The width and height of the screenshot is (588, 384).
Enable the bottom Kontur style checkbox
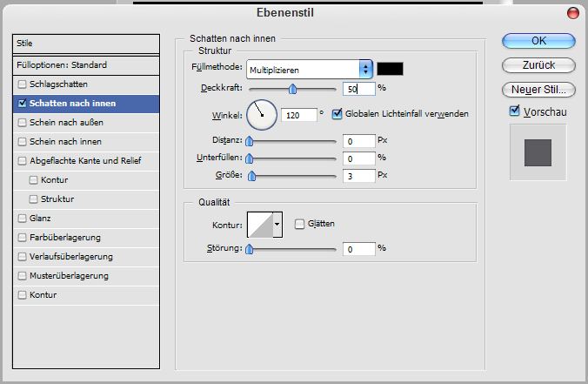point(22,294)
